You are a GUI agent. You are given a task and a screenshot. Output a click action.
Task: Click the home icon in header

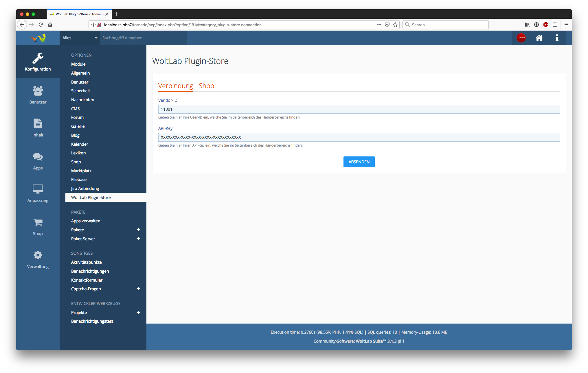click(x=539, y=38)
